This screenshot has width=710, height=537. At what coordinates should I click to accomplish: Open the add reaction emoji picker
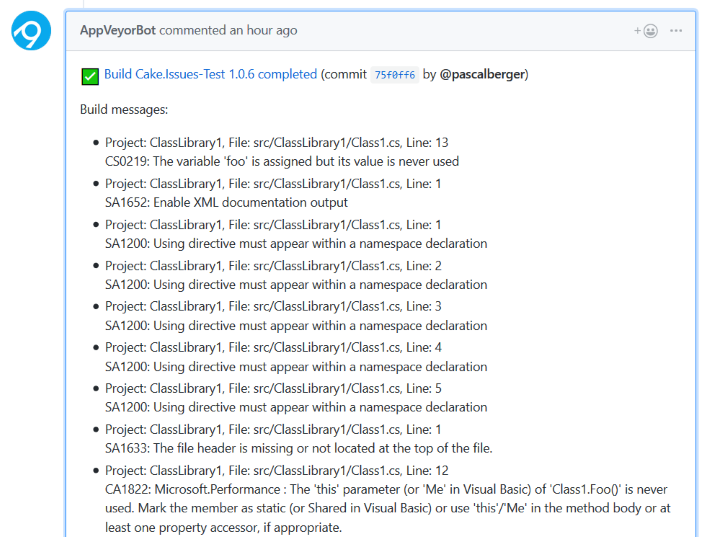[x=645, y=30]
